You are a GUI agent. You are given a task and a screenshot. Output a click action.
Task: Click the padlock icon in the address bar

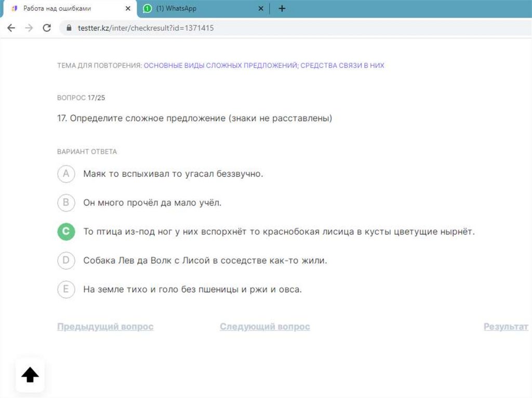point(69,28)
